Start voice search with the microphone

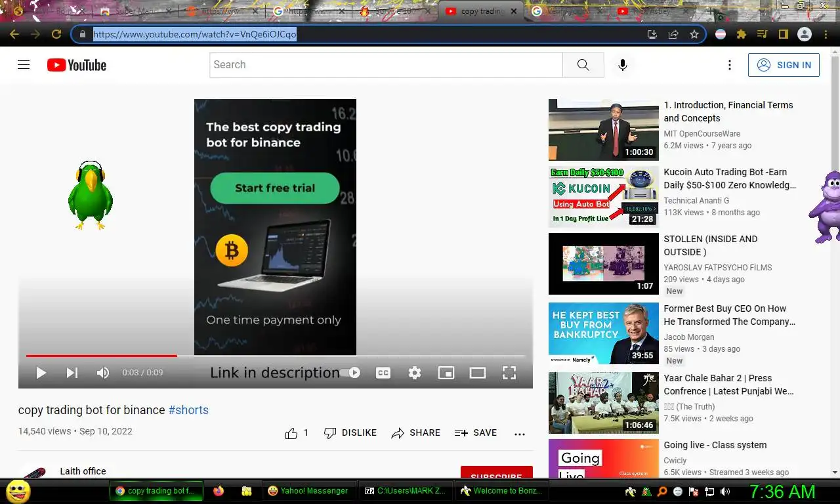(623, 65)
